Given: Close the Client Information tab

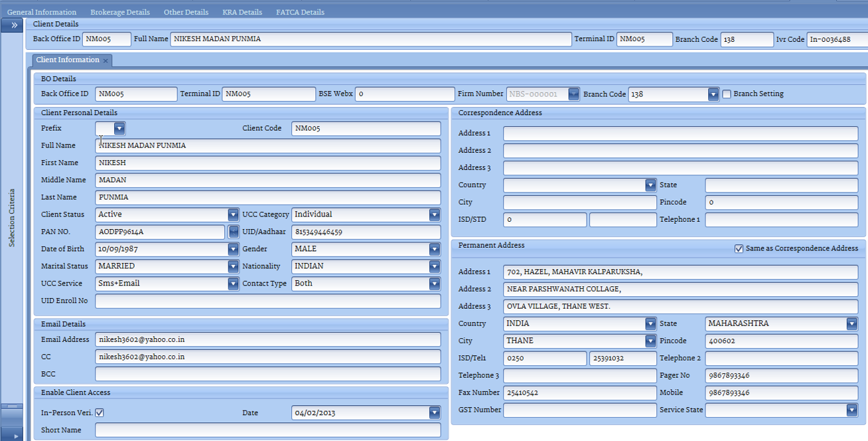Looking at the screenshot, I should (106, 60).
